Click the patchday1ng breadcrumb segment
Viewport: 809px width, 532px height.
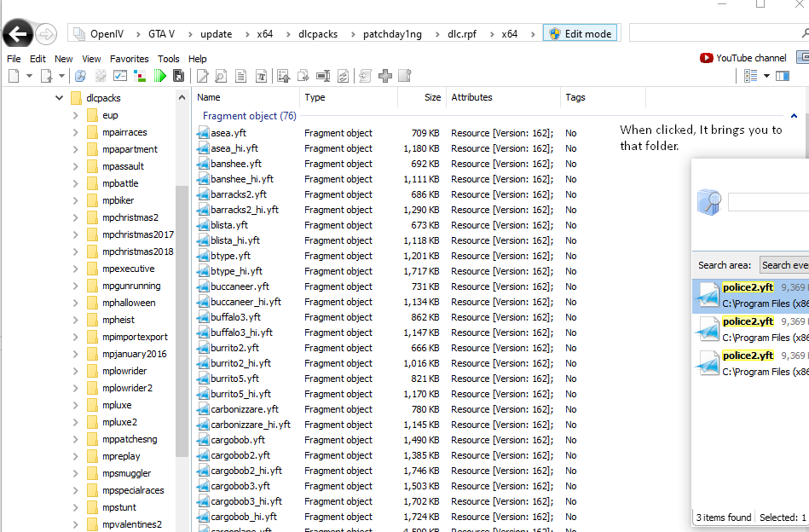tap(392, 34)
